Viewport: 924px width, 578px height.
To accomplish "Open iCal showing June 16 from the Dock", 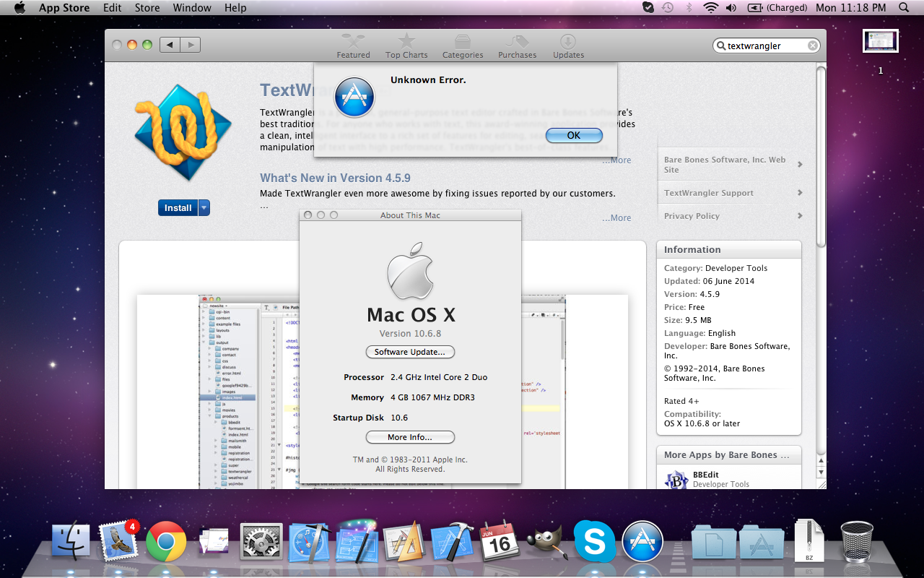I will coord(500,539).
